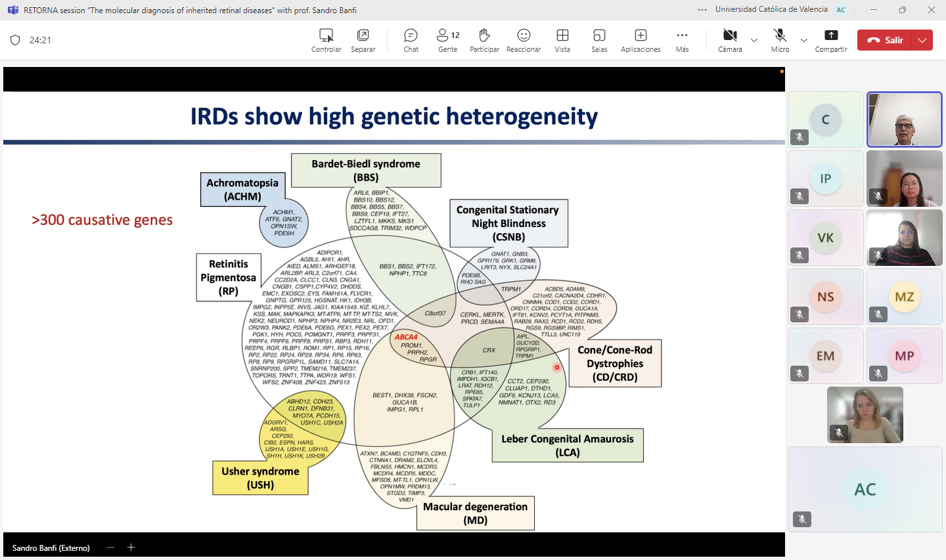Screen dimensions: 946x560
Task: Unmute the Micro microphone
Action: (780, 40)
